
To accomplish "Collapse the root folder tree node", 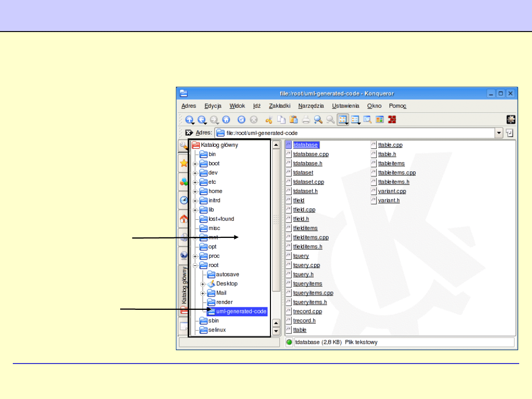I will tap(195, 266).
